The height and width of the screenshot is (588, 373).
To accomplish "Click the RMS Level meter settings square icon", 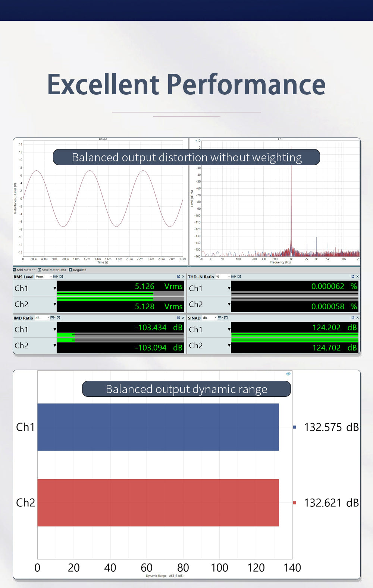I will pyautogui.click(x=61, y=276).
